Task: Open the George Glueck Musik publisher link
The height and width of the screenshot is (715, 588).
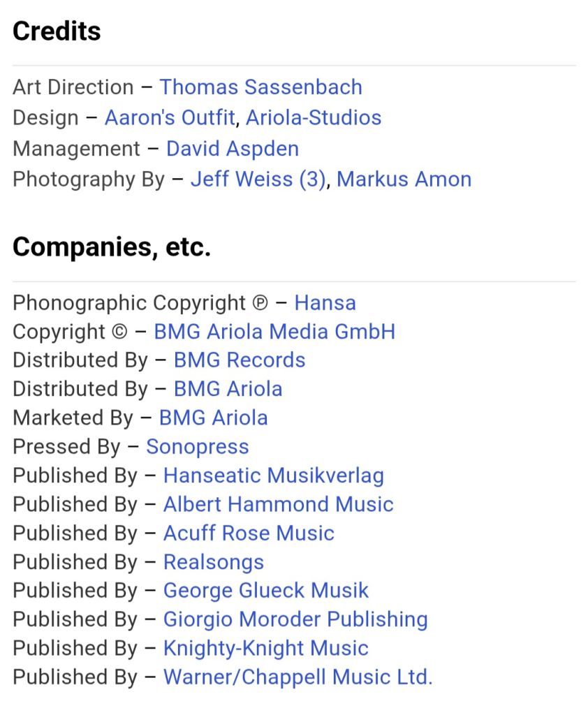Action: click(x=265, y=591)
